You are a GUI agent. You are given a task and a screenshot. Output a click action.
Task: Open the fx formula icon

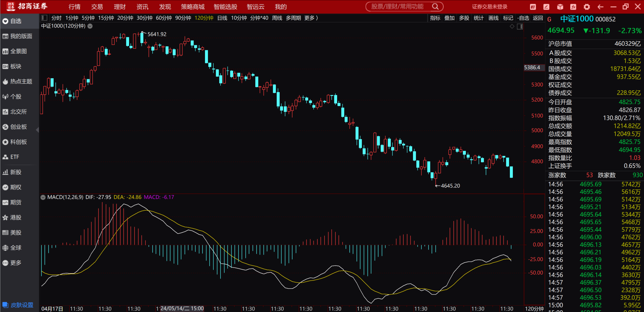[573, 7]
